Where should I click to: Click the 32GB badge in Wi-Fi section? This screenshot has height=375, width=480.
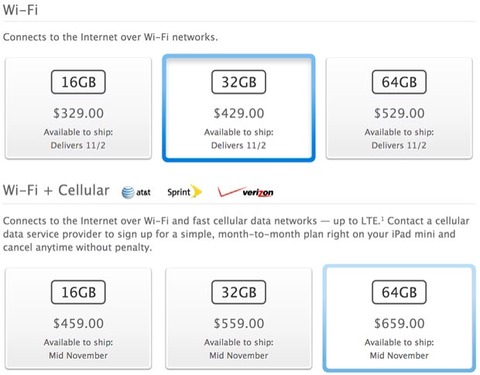pyautogui.click(x=239, y=82)
